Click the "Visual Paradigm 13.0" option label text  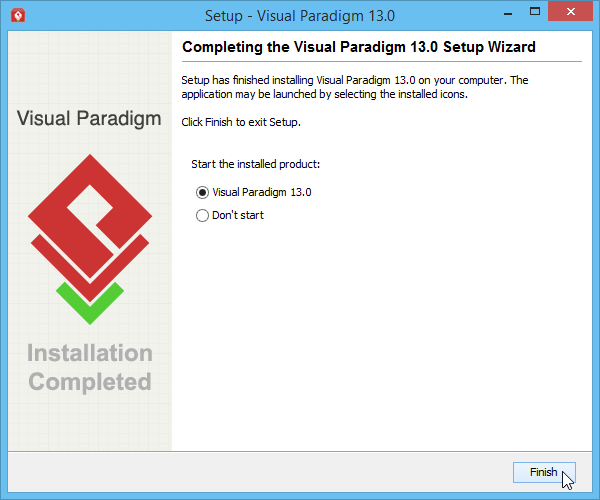pyautogui.click(x=262, y=192)
